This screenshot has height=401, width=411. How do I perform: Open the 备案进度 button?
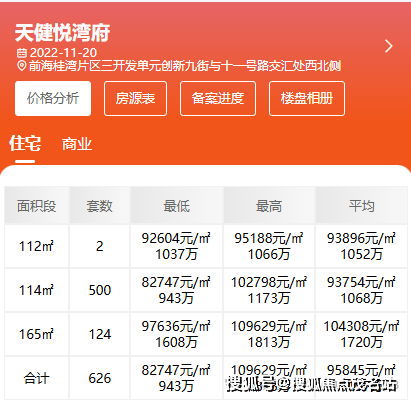(x=218, y=98)
